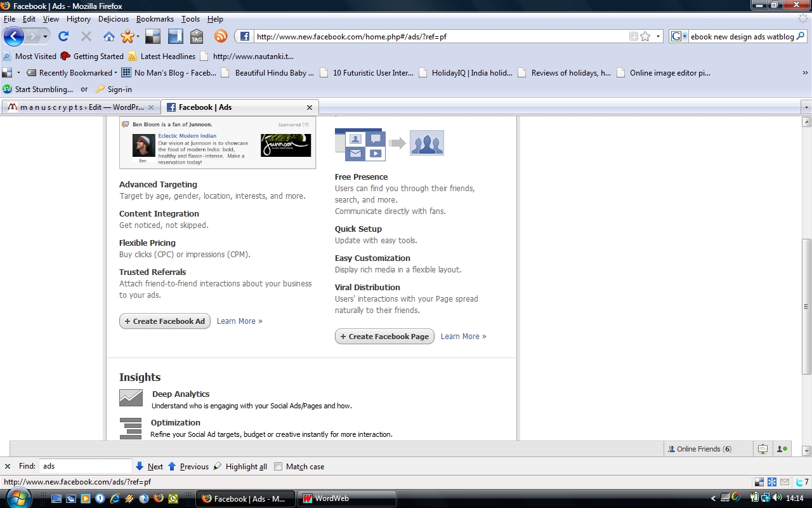The image size is (812, 508).
Task: Click Find Next arrow in find bar
Action: click(140, 466)
